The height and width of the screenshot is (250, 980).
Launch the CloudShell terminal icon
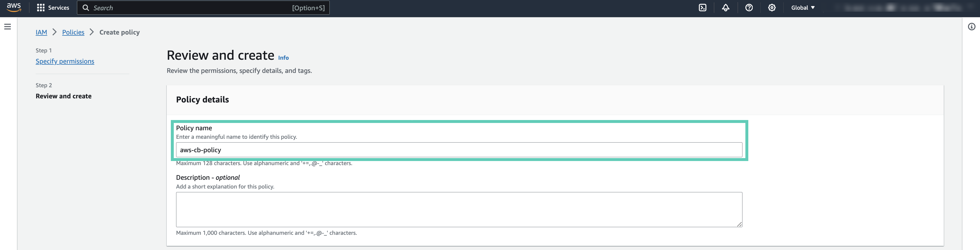pyautogui.click(x=702, y=8)
